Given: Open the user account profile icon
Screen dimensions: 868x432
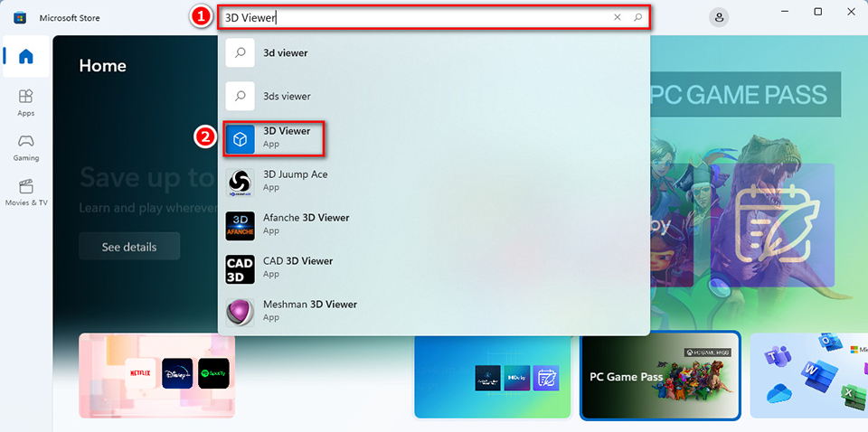Looking at the screenshot, I should (x=719, y=17).
